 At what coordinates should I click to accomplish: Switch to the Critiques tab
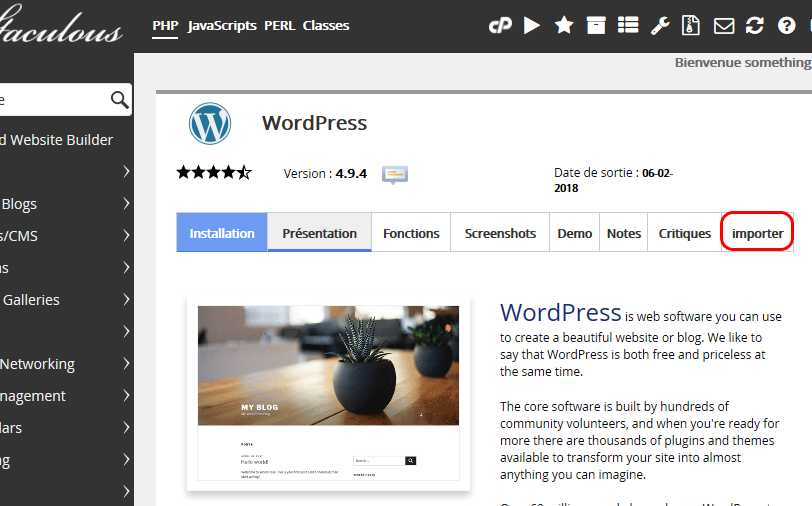point(685,233)
